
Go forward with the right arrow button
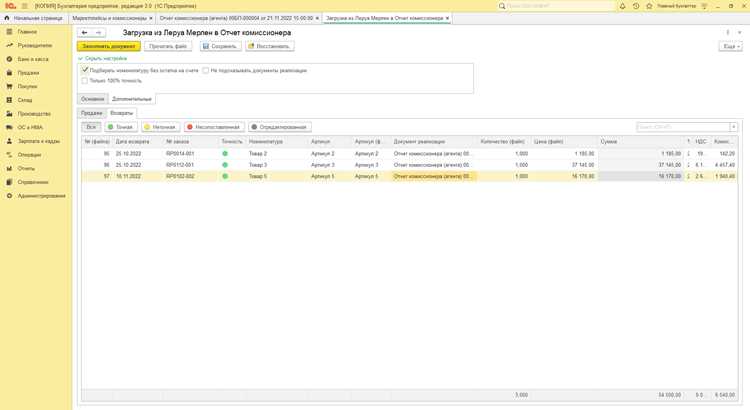pyautogui.click(x=98, y=33)
